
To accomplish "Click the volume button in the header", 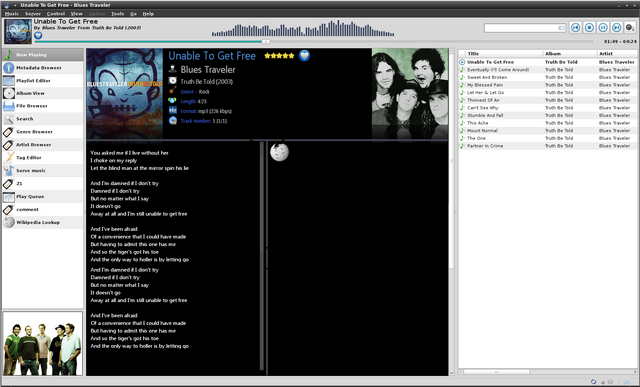I will [x=631, y=27].
